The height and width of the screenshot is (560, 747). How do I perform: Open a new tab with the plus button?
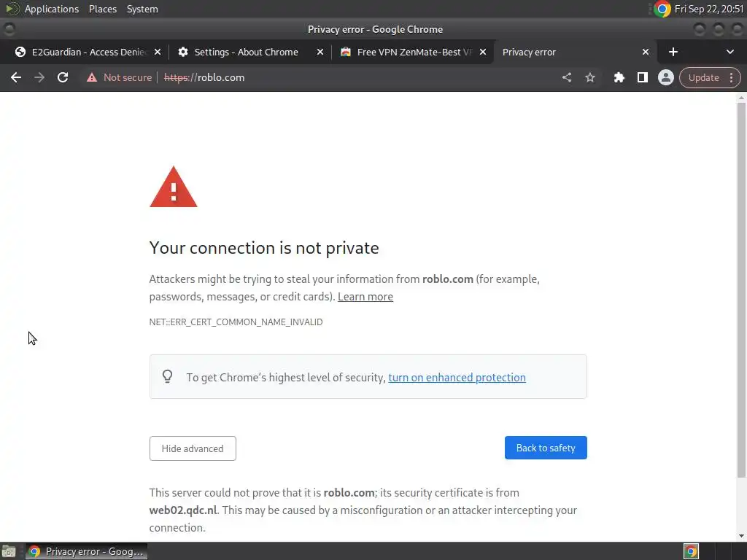[x=673, y=52]
